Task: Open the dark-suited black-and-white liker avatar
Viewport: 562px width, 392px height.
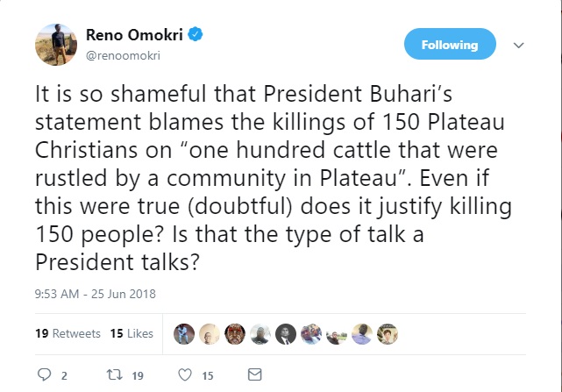Action: pos(286,333)
